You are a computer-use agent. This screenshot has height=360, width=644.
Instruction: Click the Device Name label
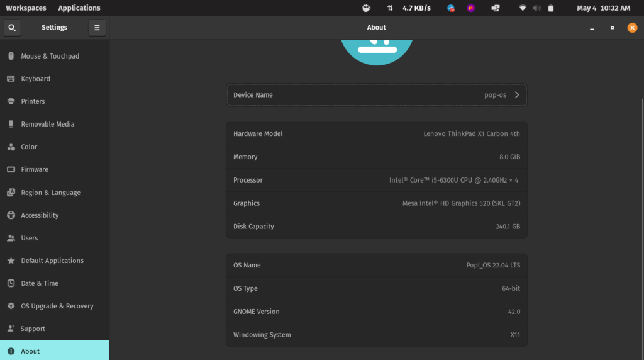(253, 95)
